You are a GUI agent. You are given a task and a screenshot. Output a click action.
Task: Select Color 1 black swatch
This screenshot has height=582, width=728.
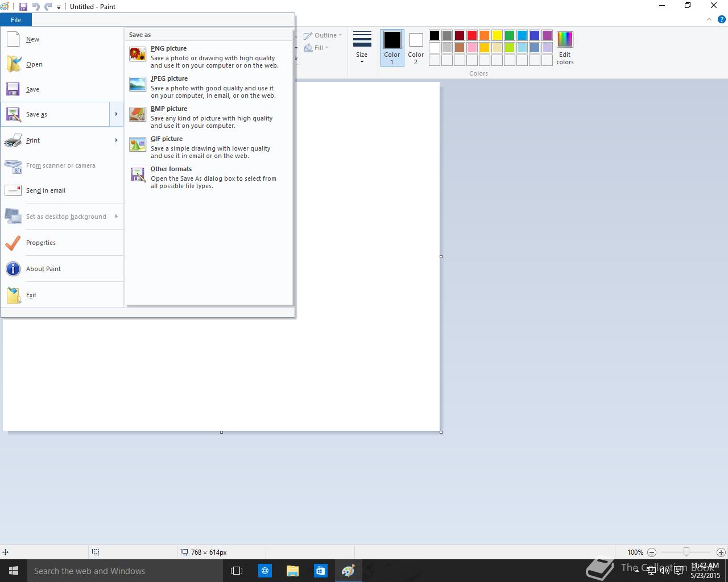[x=392, y=47]
